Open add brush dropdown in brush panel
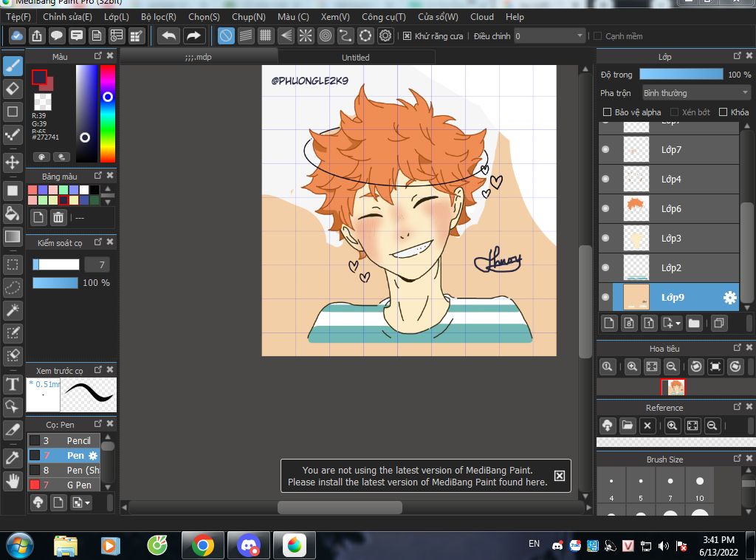Viewport: 756px width, 560px height. 81,502
